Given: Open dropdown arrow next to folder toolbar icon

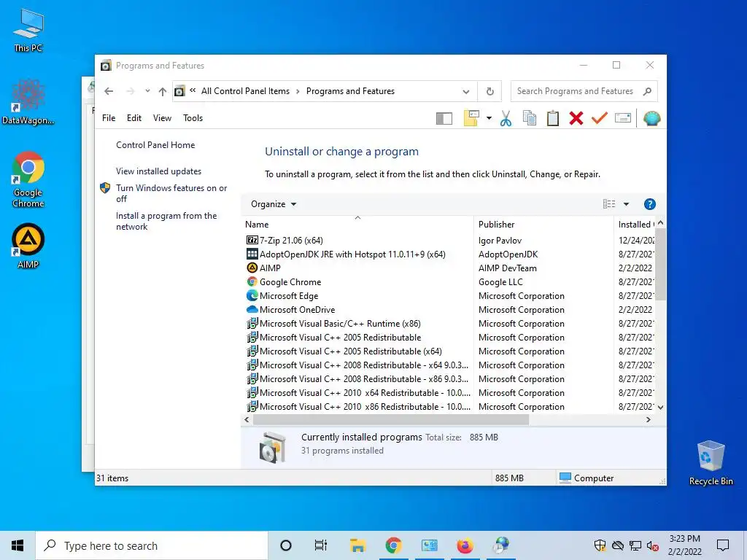Looking at the screenshot, I should pyautogui.click(x=489, y=118).
